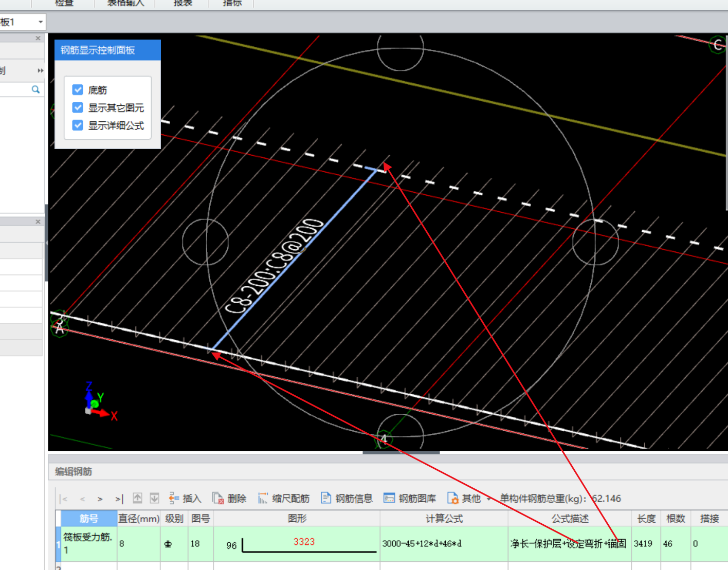The height and width of the screenshot is (570, 728).
Task: Click the 编辑钢筋 panel header
Action: coord(74,471)
